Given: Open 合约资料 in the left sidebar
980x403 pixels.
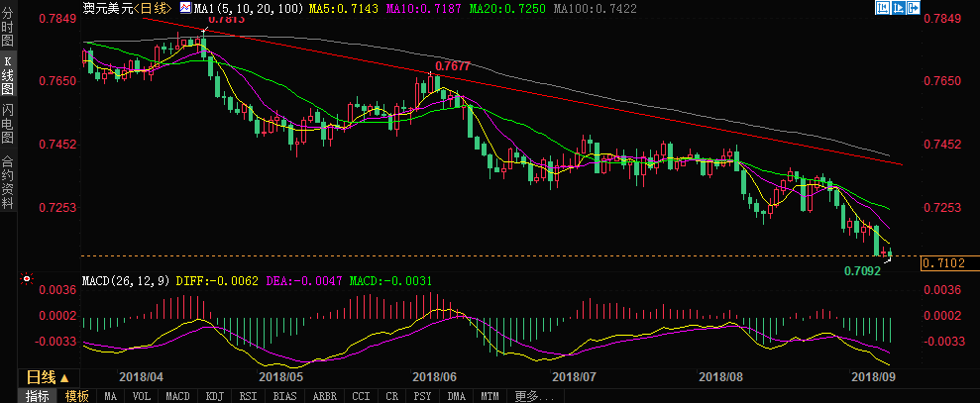Looking at the screenshot, I should click(8, 181).
